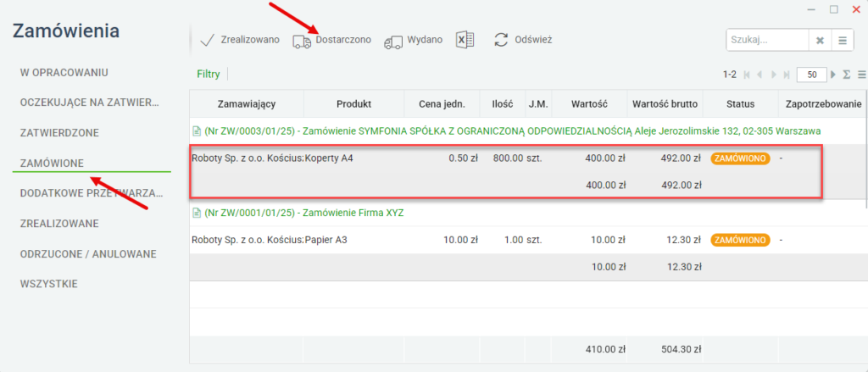Click document icon of order ZW/0003/01/25
The height and width of the screenshot is (372, 868).
[196, 131]
